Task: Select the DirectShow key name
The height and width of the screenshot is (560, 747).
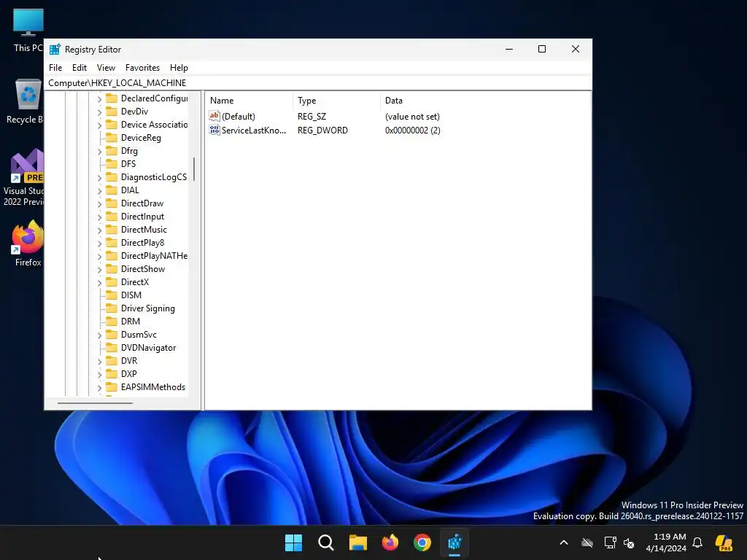Action: point(143,269)
